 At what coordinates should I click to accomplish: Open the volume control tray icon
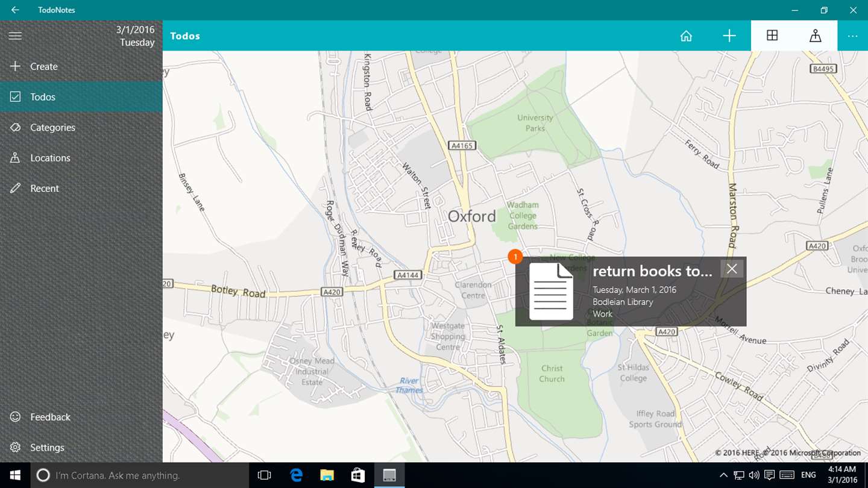754,475
